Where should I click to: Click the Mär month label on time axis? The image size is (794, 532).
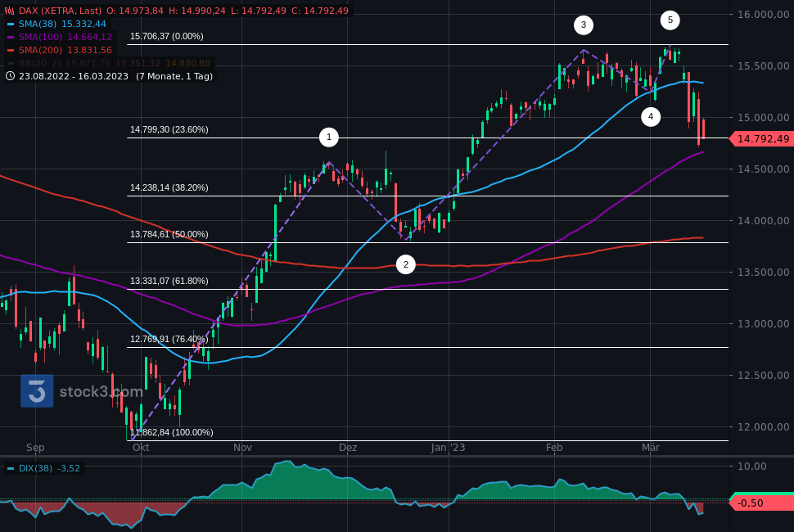coord(651,448)
